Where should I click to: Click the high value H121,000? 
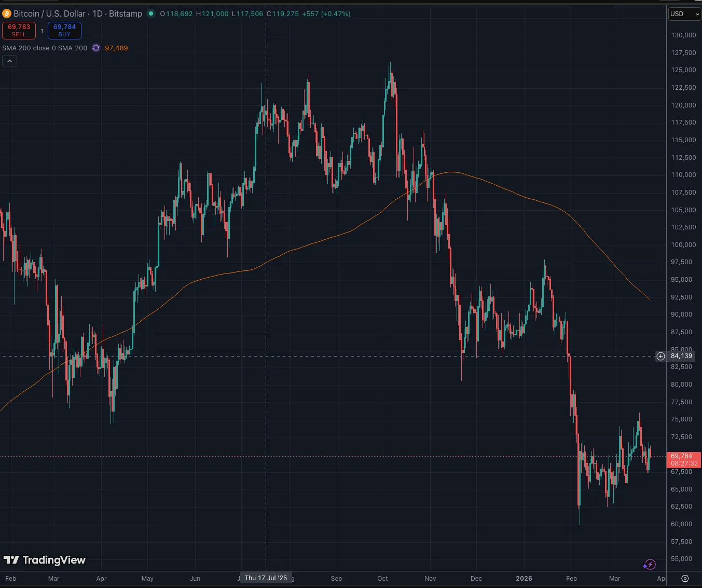pos(212,14)
